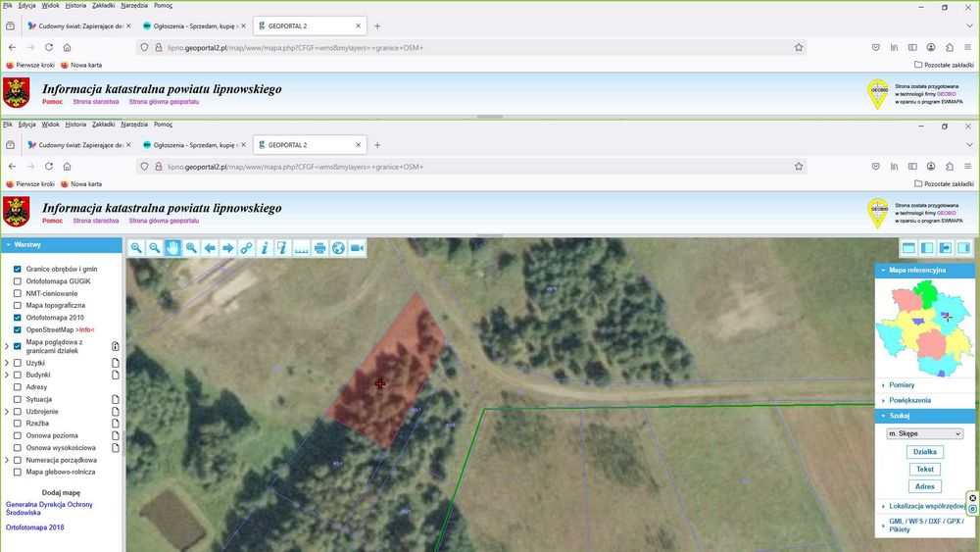Open document icon beside Budynki layer
Screen dimensions: 980x552
coord(115,376)
